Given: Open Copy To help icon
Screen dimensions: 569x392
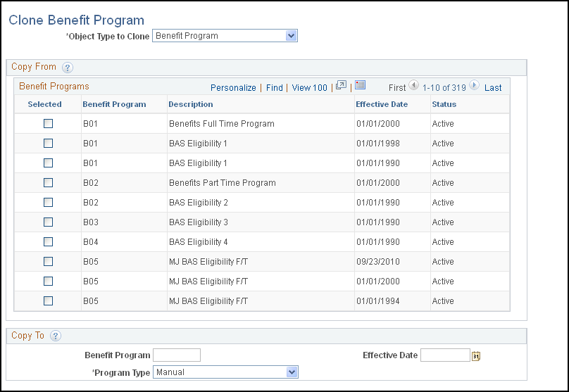Looking at the screenshot, I should [x=56, y=336].
